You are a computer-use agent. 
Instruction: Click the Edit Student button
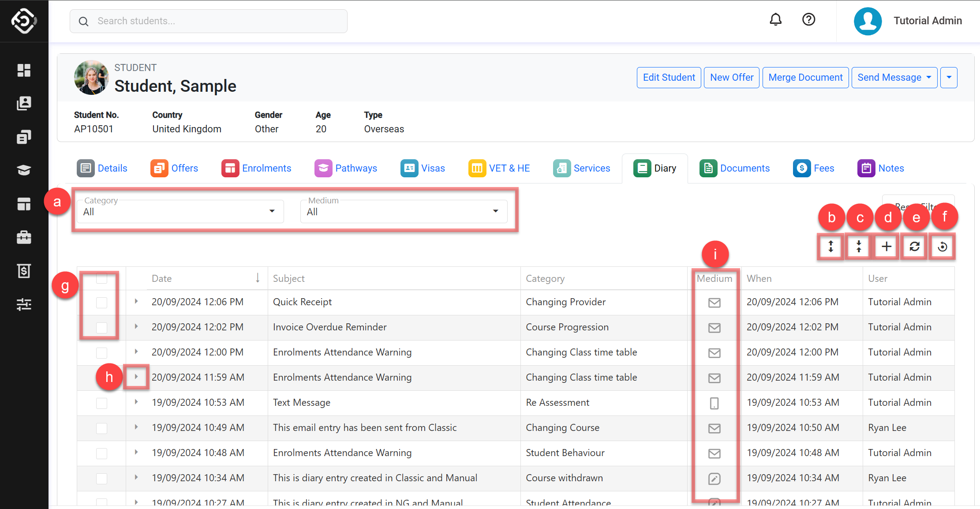point(669,78)
